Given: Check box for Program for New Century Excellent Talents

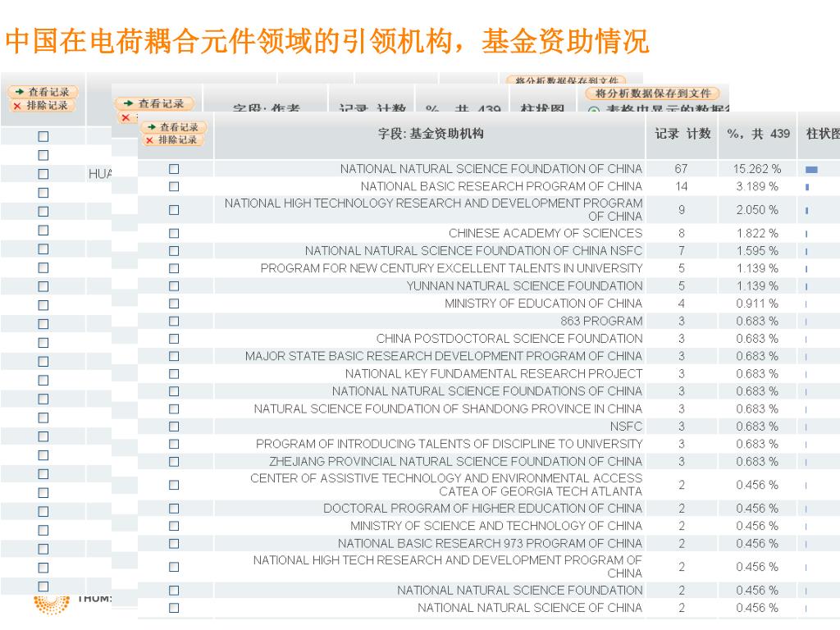Looking at the screenshot, I should [x=174, y=268].
